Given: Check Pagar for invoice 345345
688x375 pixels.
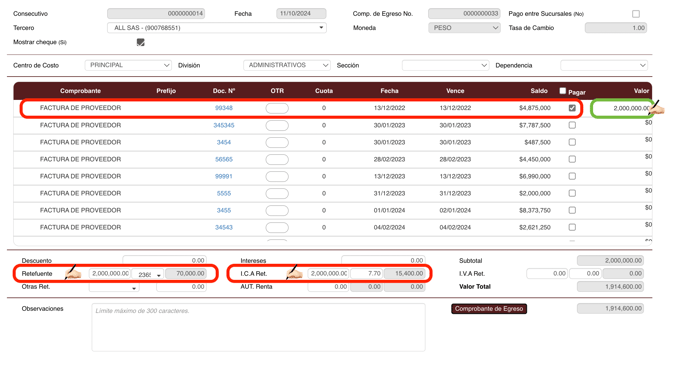Looking at the screenshot, I should 572,125.
